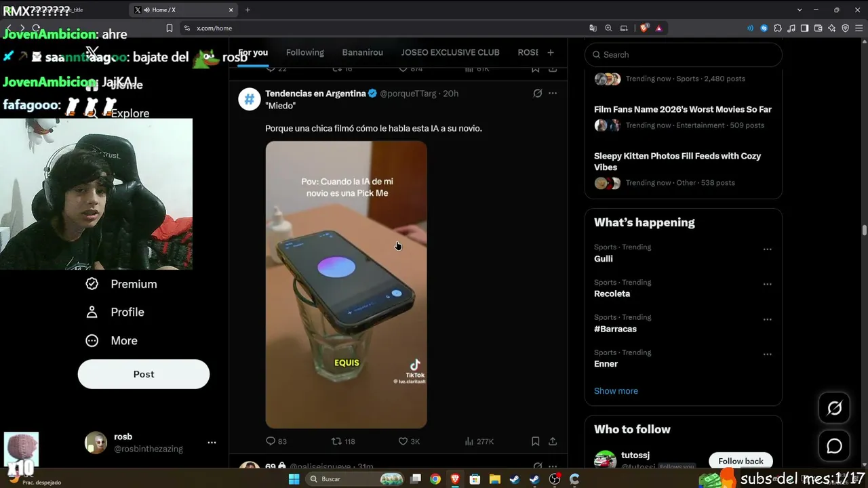
Task: Play the TikTok video in the post
Action: (x=346, y=285)
